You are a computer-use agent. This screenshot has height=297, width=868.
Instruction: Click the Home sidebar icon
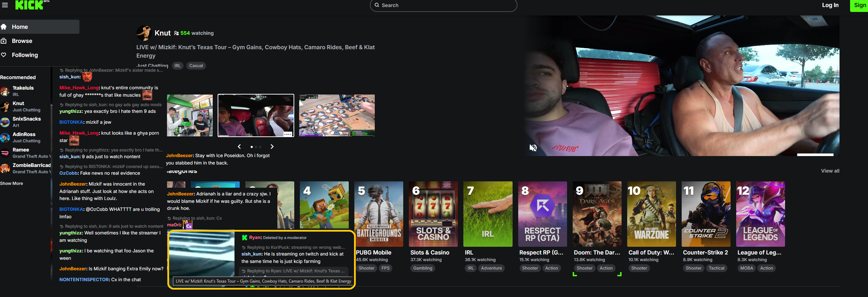4,27
